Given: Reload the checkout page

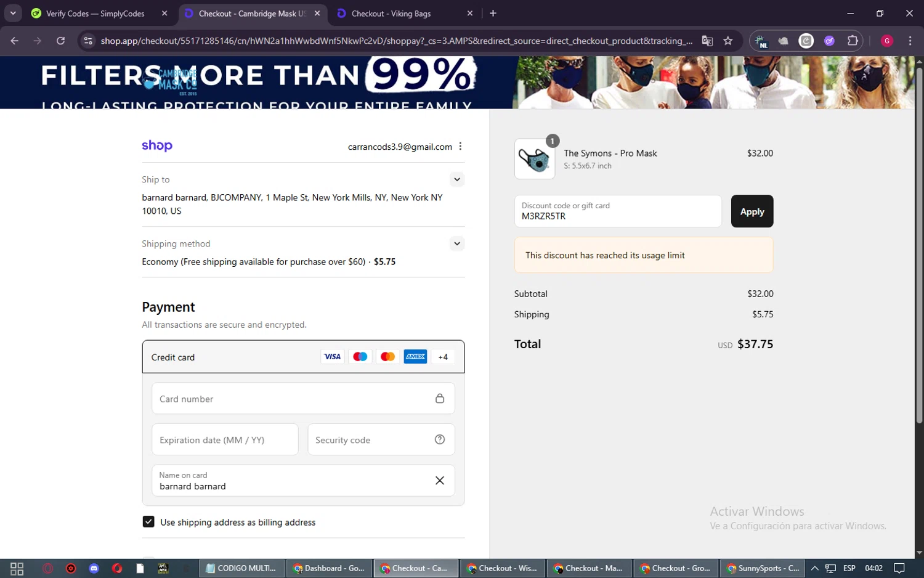Looking at the screenshot, I should [60, 41].
